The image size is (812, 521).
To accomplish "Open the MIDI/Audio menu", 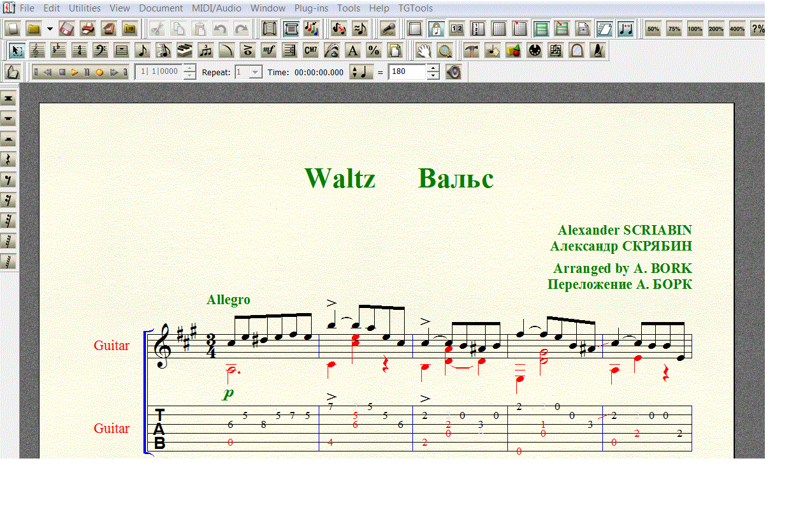I will coord(216,8).
